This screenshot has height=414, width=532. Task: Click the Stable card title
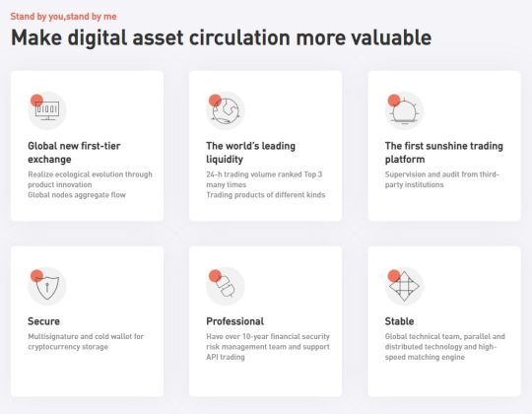tap(399, 321)
